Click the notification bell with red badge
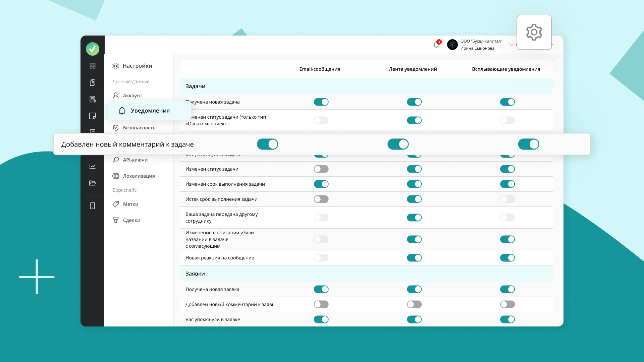 click(436, 45)
